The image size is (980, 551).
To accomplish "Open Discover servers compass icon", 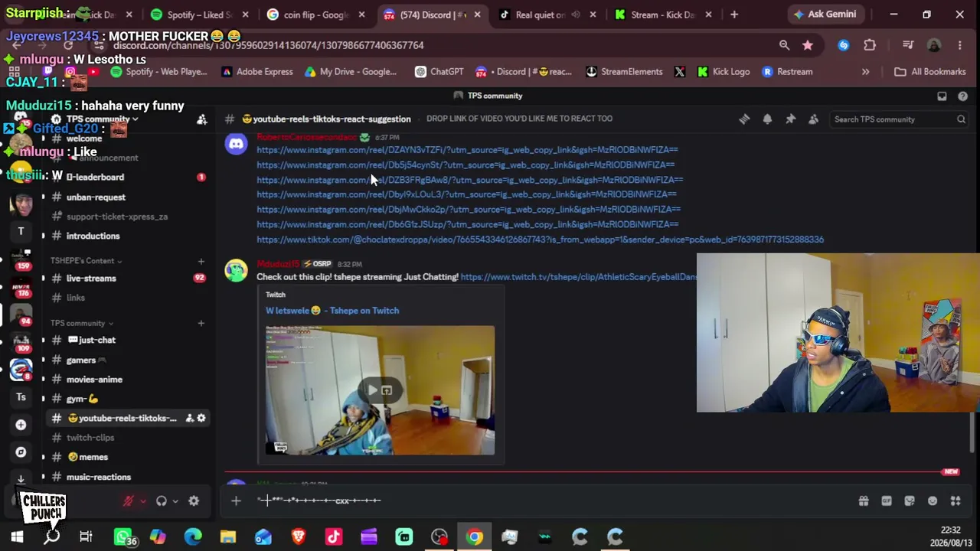I will pos(21,452).
